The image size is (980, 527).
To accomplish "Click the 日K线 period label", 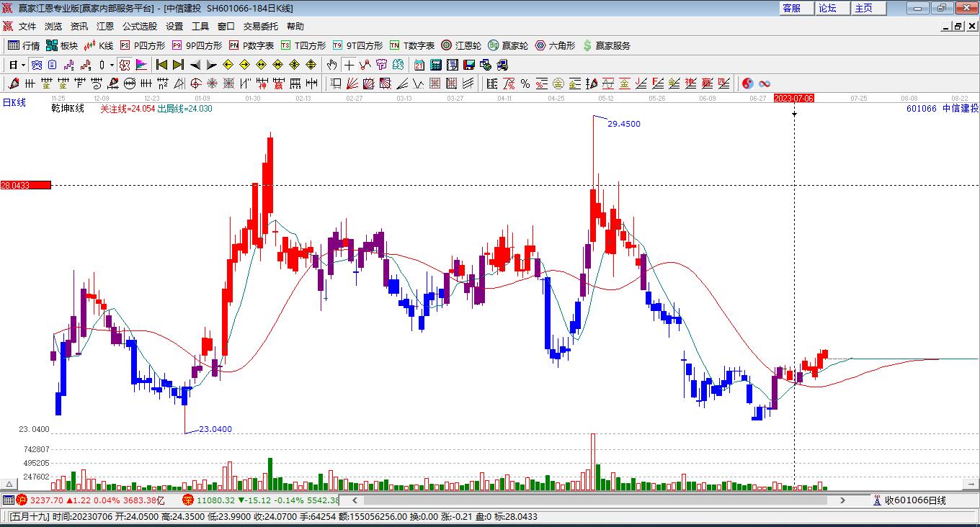I will pyautogui.click(x=14, y=103).
